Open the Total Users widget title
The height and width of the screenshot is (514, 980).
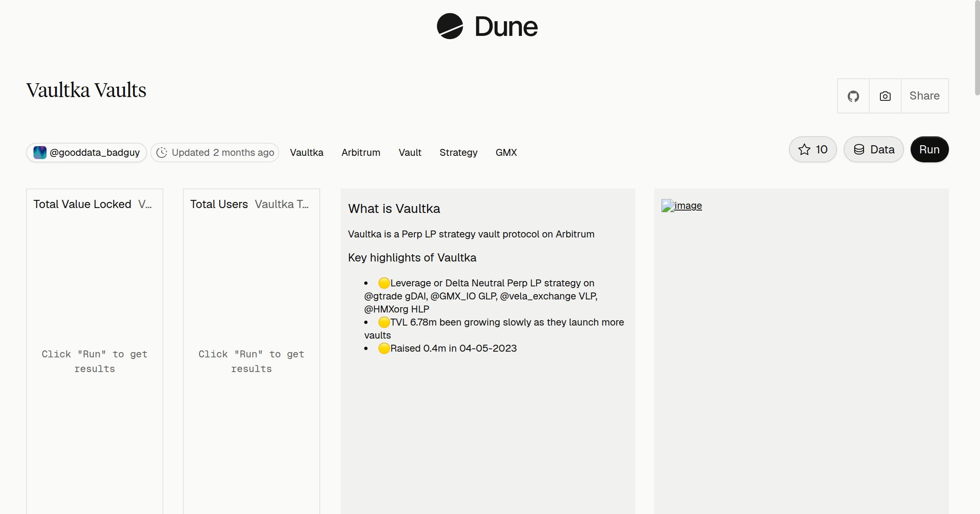(219, 204)
